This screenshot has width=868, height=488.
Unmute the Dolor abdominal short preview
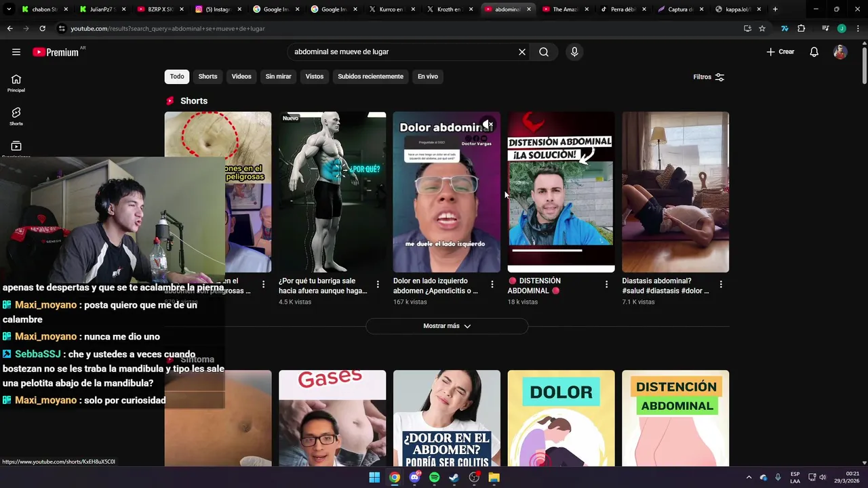coord(487,125)
